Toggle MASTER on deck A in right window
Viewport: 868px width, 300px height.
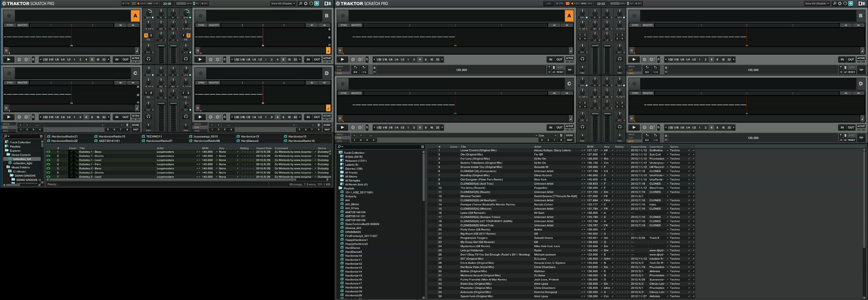356,25
